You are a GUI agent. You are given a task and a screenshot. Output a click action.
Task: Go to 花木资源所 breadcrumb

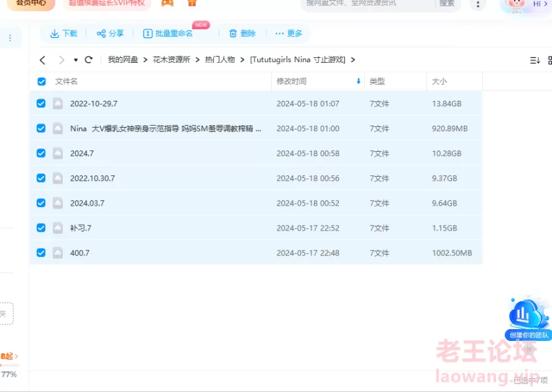pos(171,59)
